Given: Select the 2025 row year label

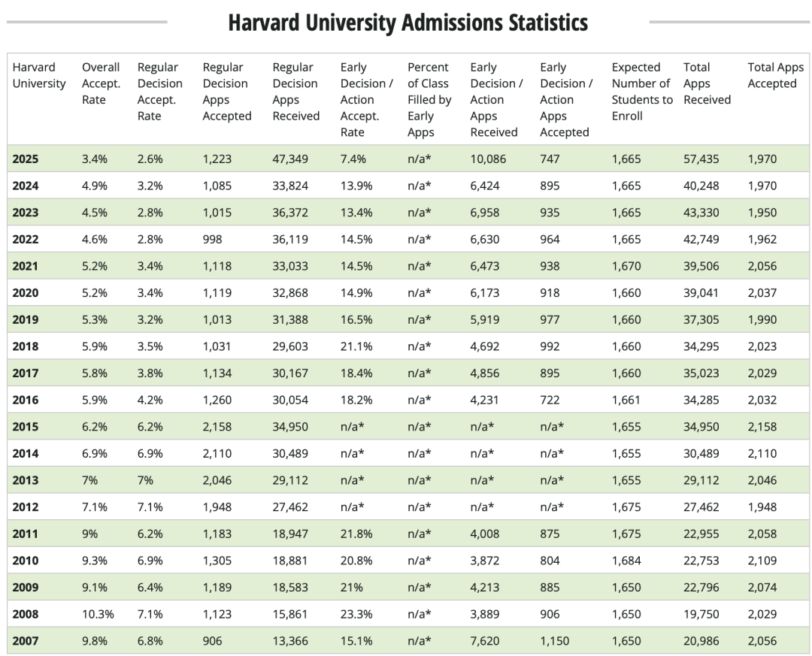Looking at the screenshot, I should [x=26, y=159].
